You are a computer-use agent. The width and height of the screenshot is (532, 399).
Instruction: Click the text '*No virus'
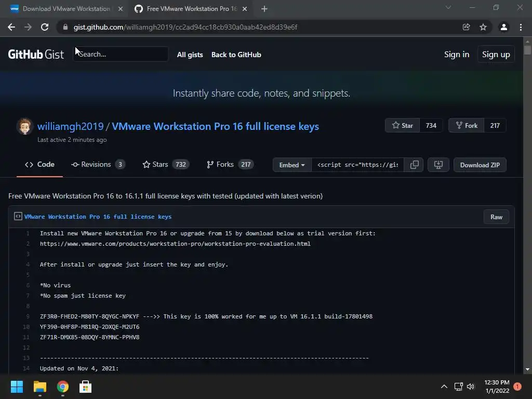[x=55, y=285]
